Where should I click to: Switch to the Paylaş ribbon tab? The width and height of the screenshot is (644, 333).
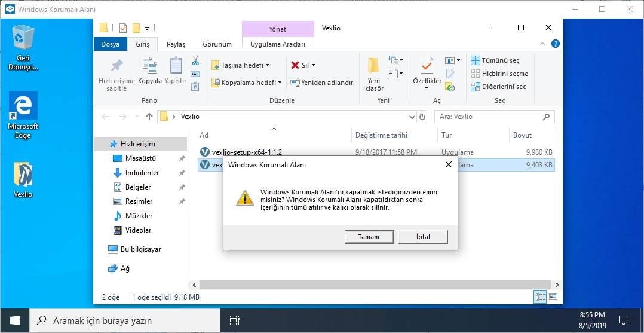pyautogui.click(x=176, y=44)
